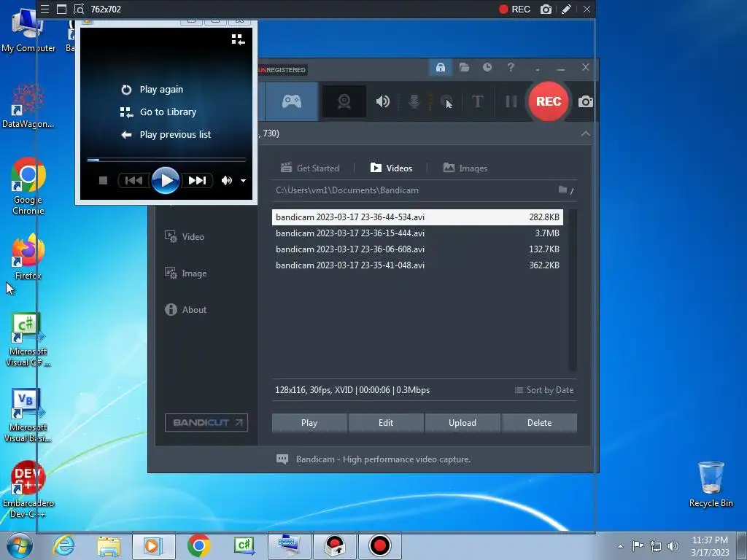Click video list vertical scrollbar
The height and width of the screenshot is (560, 747).
tap(573, 289)
